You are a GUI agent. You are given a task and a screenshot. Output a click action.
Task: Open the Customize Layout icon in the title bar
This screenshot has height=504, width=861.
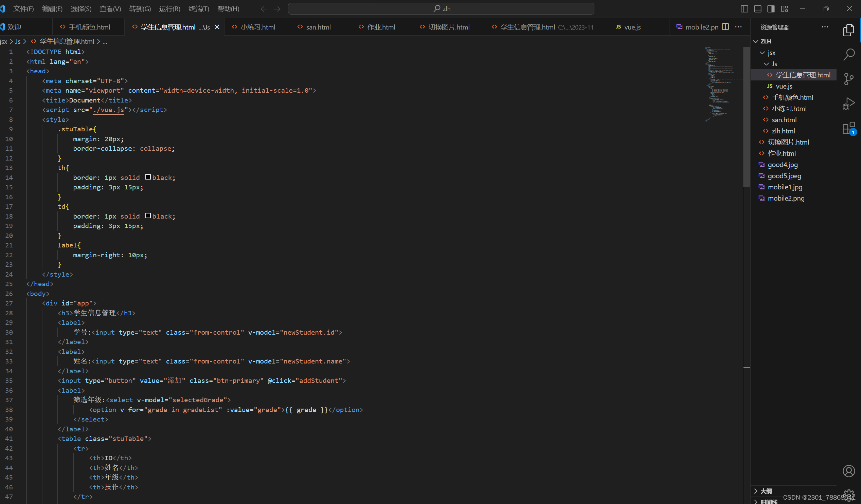pos(785,8)
